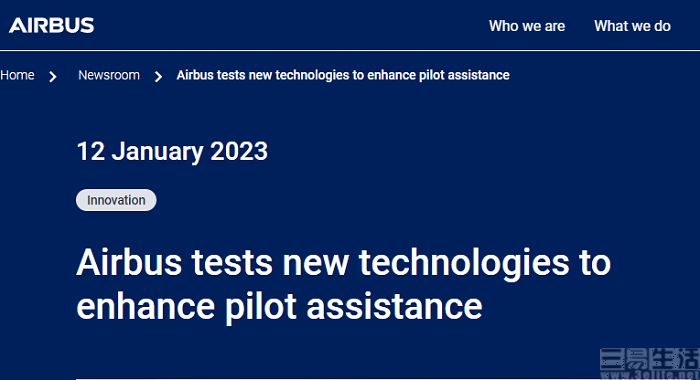Click the watermark logo in bottom-right corner
This screenshot has width=700, height=380.
[x=650, y=359]
